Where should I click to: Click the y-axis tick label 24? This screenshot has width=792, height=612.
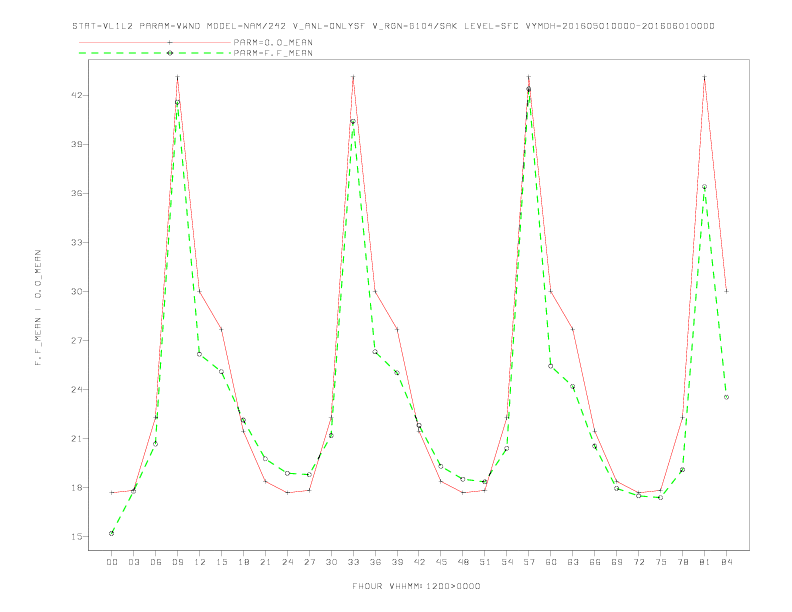77,389
